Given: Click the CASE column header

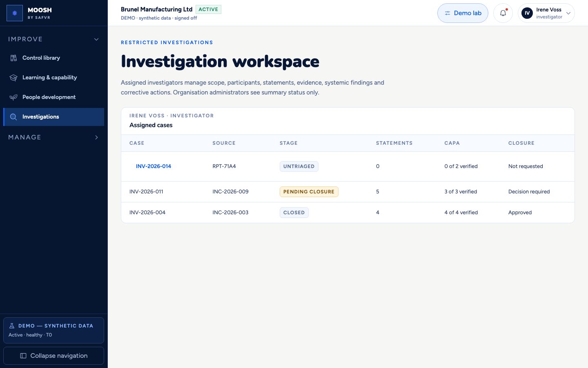Looking at the screenshot, I should (137, 143).
